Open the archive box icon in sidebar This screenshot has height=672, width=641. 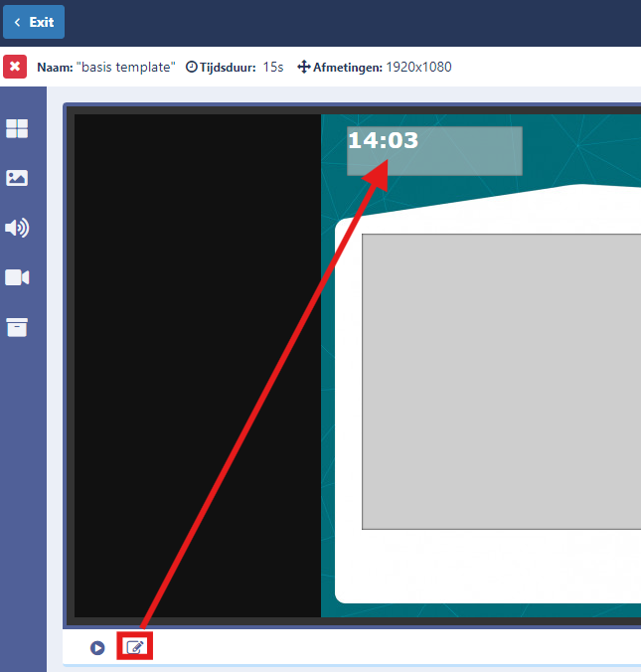pos(17,327)
